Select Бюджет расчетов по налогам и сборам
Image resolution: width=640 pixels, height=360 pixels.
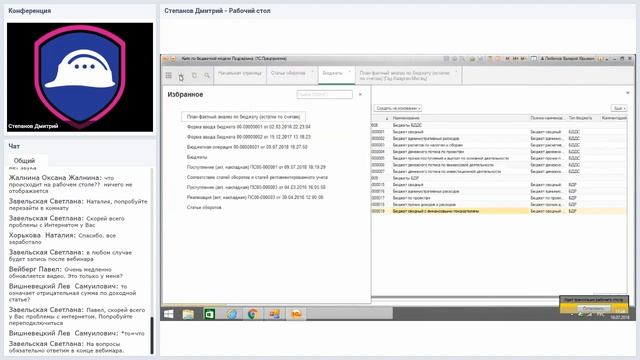coord(499,145)
